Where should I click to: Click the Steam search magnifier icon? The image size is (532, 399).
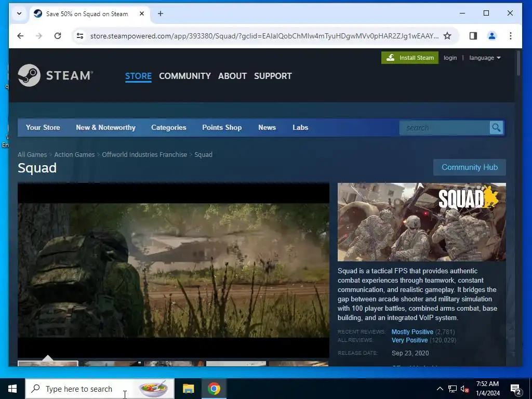tap(496, 128)
